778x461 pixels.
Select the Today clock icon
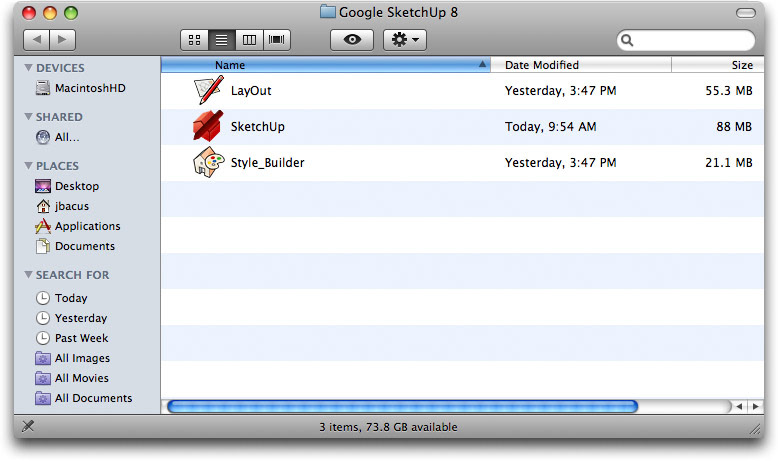coord(43,298)
